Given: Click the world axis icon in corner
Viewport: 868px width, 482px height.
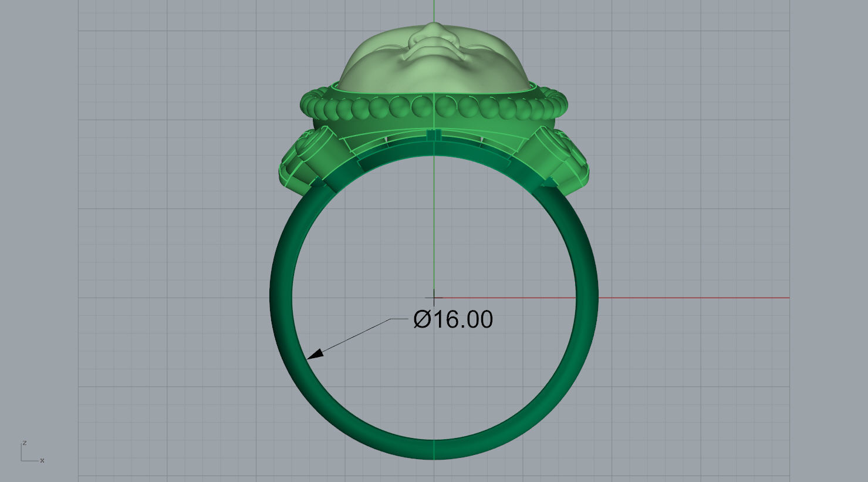Looking at the screenshot, I should [32, 452].
